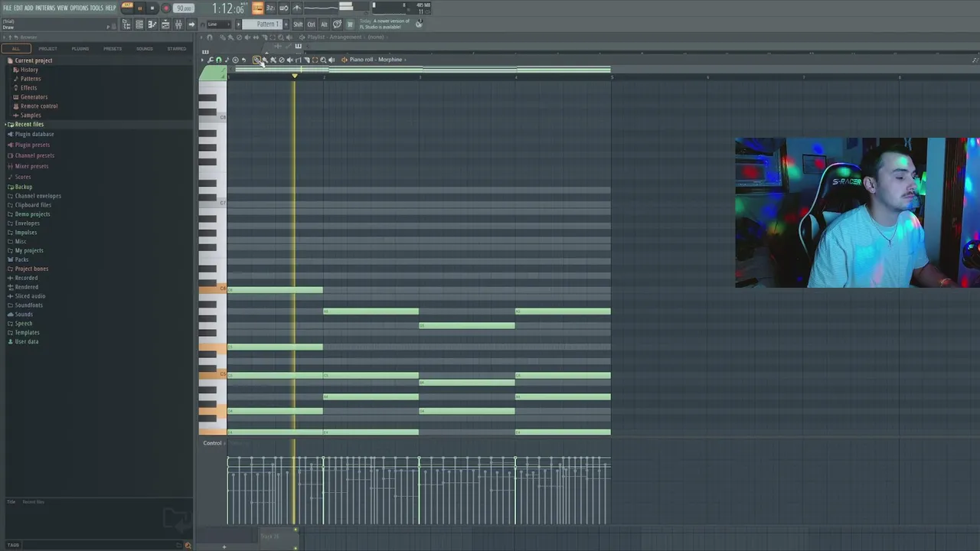Switch browser to the PROJECT tab
This screenshot has width=980, height=551.
coord(47,48)
